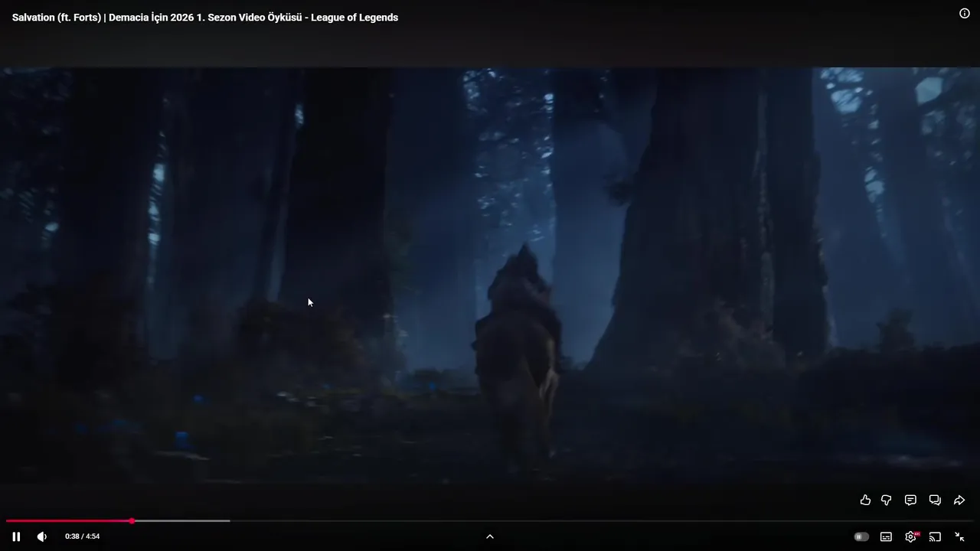Toggle subtitles/closed captions

tap(886, 536)
